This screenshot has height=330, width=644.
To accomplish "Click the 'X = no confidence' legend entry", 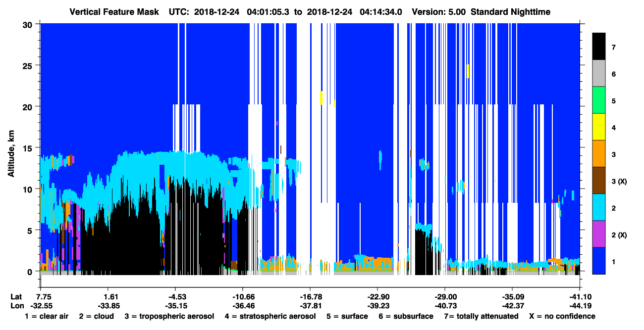I will click(562, 316).
